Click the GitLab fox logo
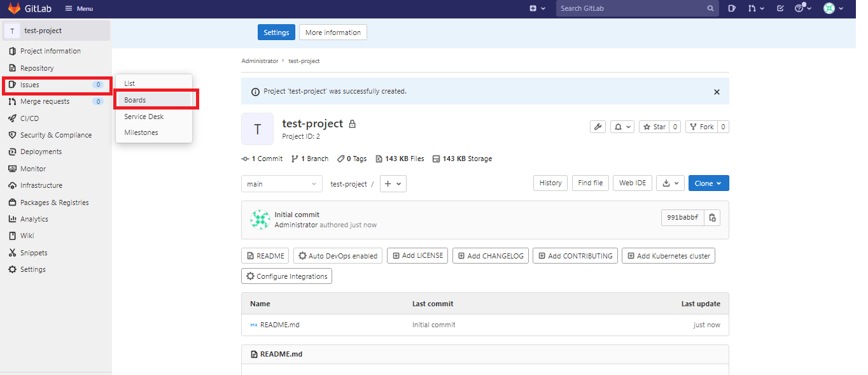Viewport: 868px width, 375px height. 14,8
